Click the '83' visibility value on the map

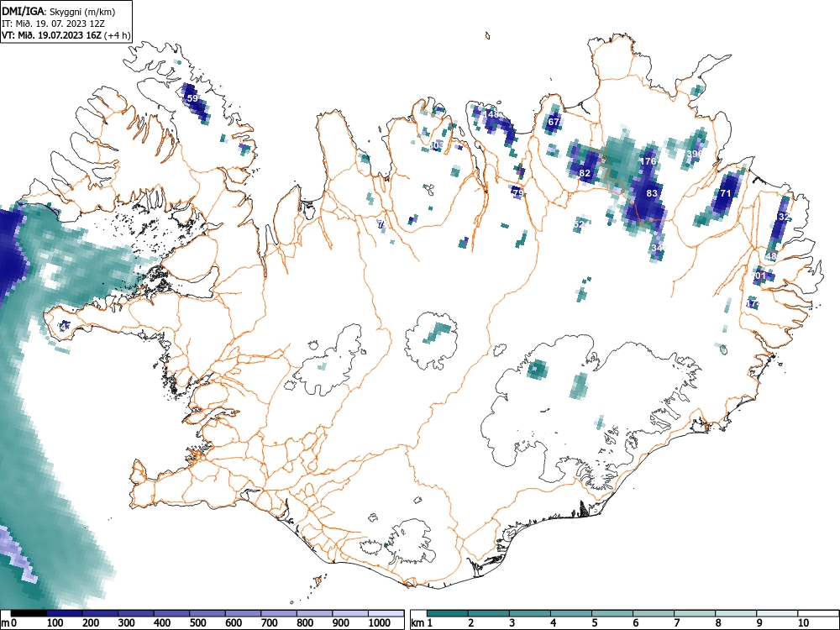[x=652, y=193]
